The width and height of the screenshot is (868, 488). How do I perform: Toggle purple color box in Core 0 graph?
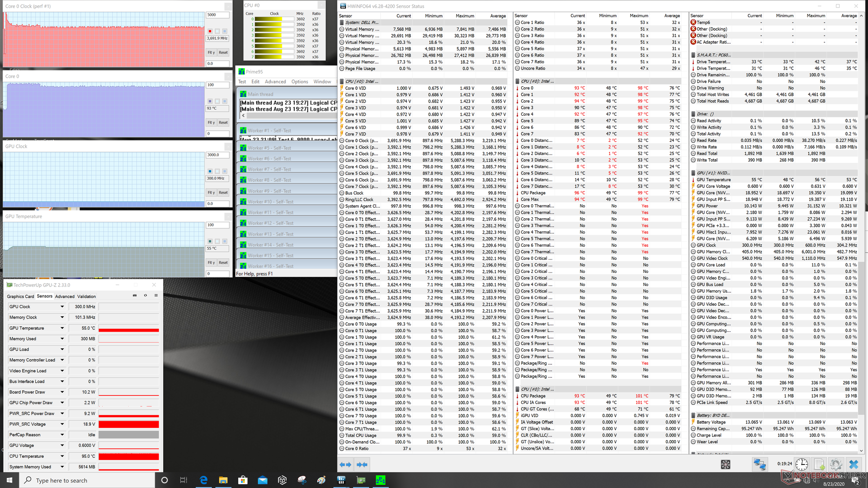tap(210, 101)
